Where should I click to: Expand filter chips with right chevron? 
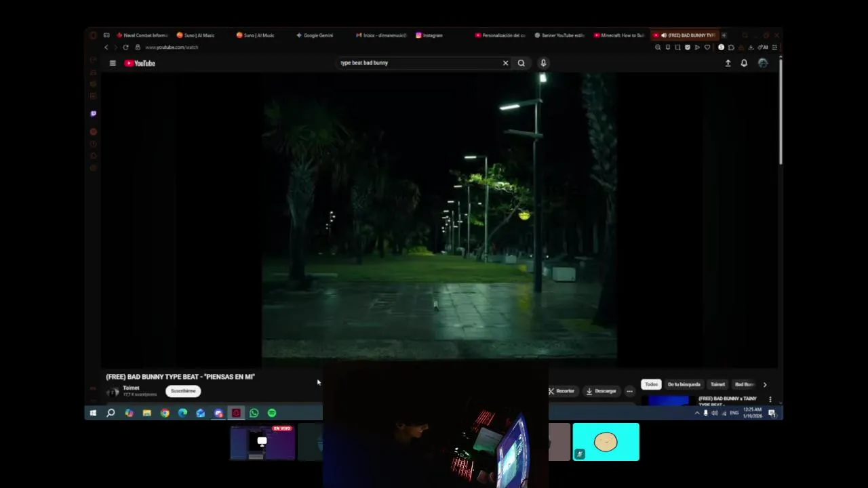pyautogui.click(x=765, y=384)
